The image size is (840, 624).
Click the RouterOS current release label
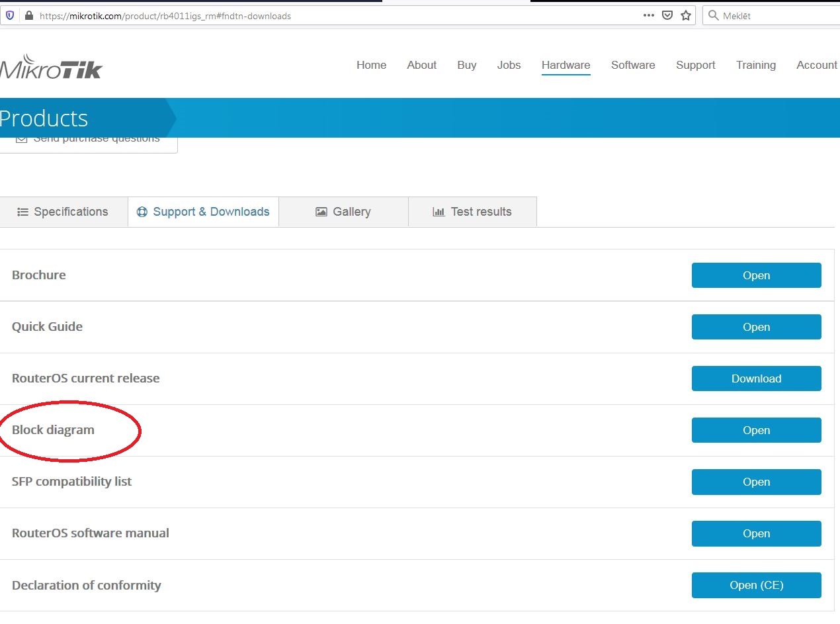[85, 379]
